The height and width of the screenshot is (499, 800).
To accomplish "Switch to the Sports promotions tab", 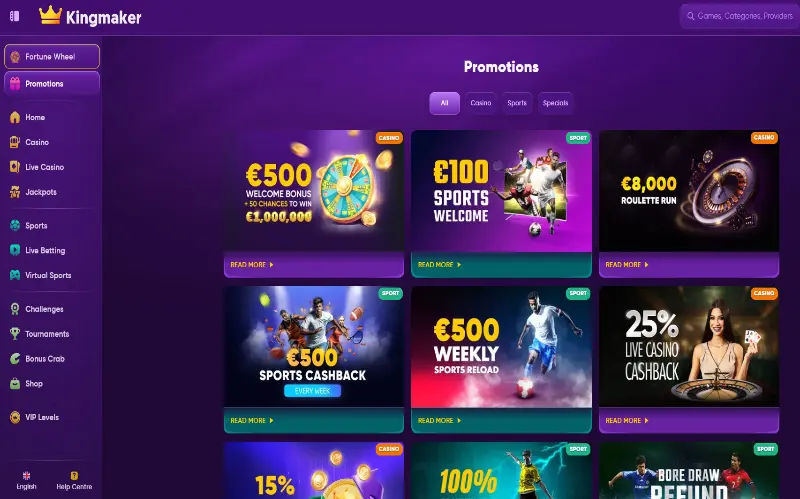I will [x=517, y=103].
